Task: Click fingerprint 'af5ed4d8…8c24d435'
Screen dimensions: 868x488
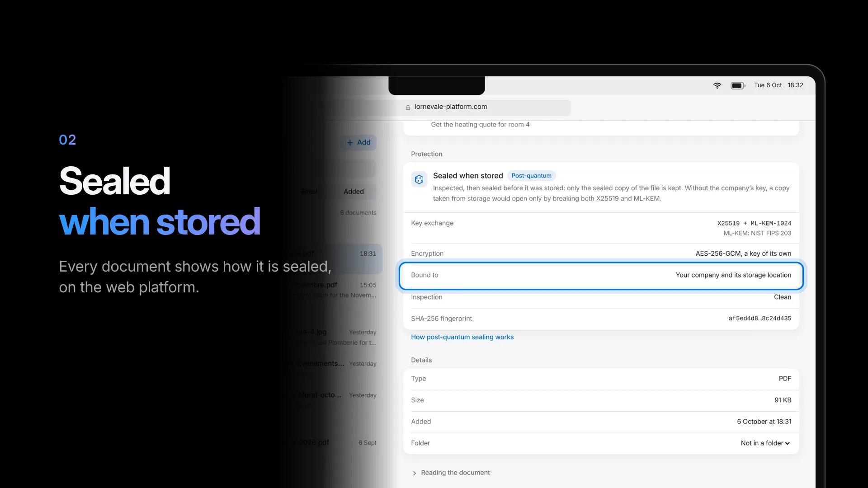Action: point(760,319)
